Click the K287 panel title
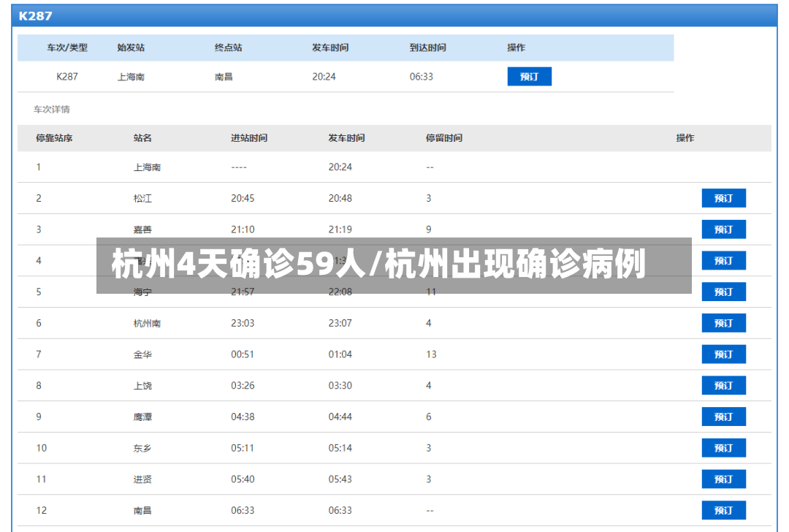Image resolution: width=789 pixels, height=532 pixels. (x=35, y=16)
